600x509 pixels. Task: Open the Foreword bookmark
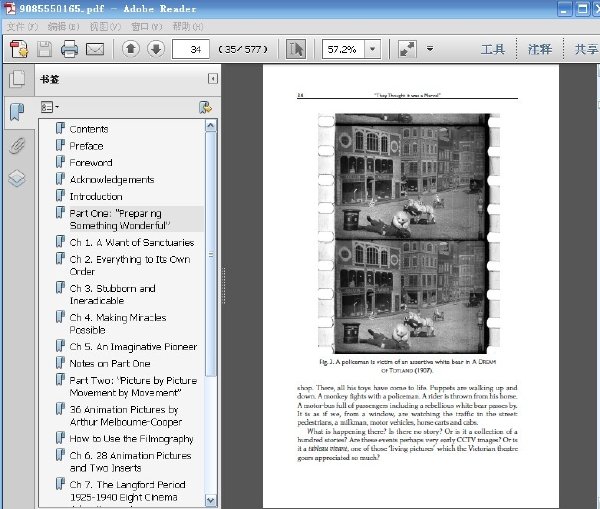pos(91,163)
